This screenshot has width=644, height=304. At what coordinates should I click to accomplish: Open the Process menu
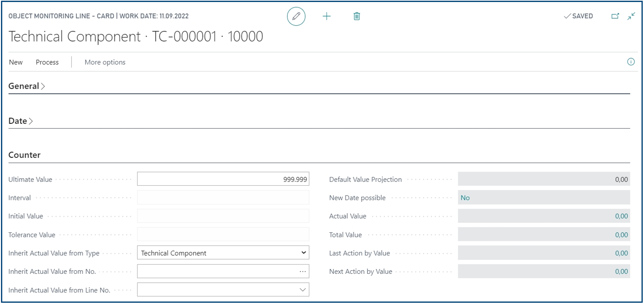(x=47, y=62)
